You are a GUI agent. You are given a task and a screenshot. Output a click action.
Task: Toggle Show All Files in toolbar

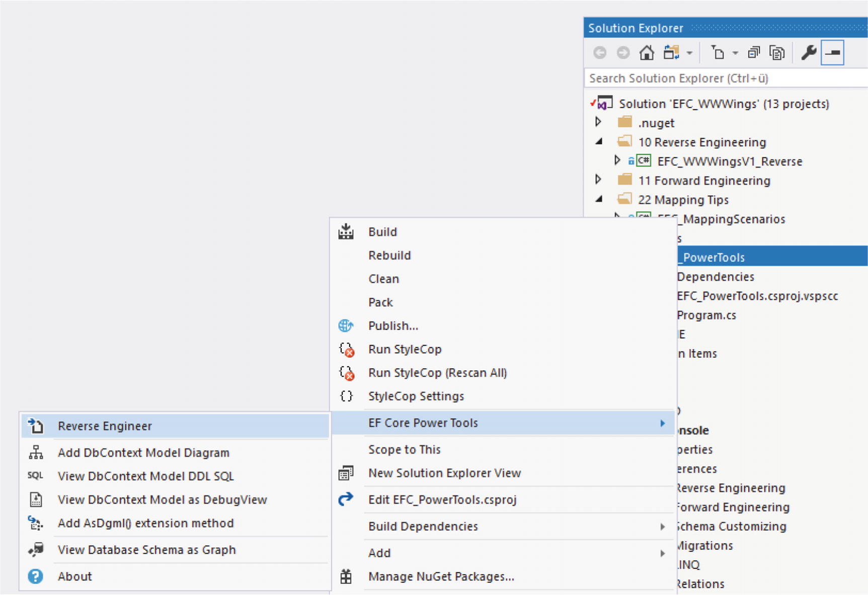(777, 53)
